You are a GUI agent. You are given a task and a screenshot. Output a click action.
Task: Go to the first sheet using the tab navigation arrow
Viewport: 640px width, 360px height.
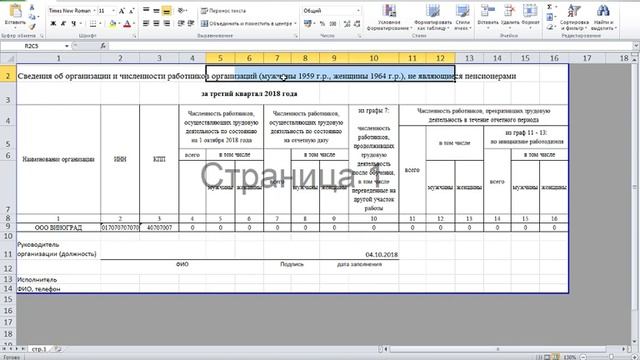(x=4, y=349)
